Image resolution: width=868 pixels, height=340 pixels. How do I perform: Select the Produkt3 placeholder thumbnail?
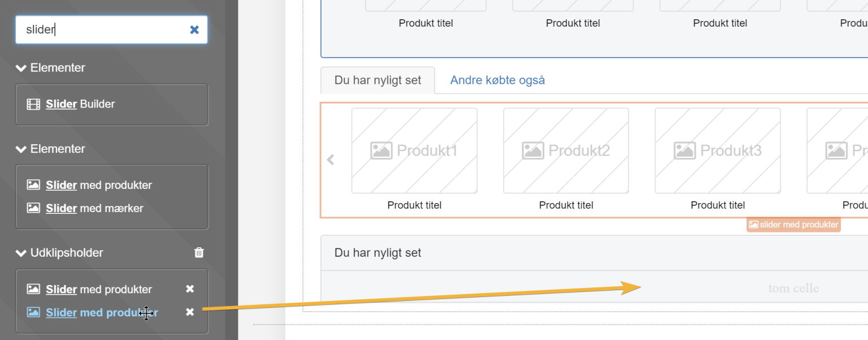coord(718,150)
